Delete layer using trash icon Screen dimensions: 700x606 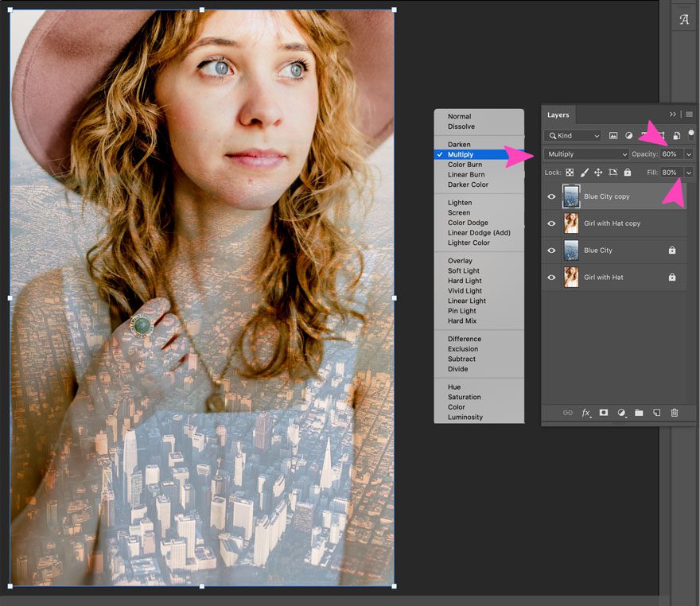674,413
